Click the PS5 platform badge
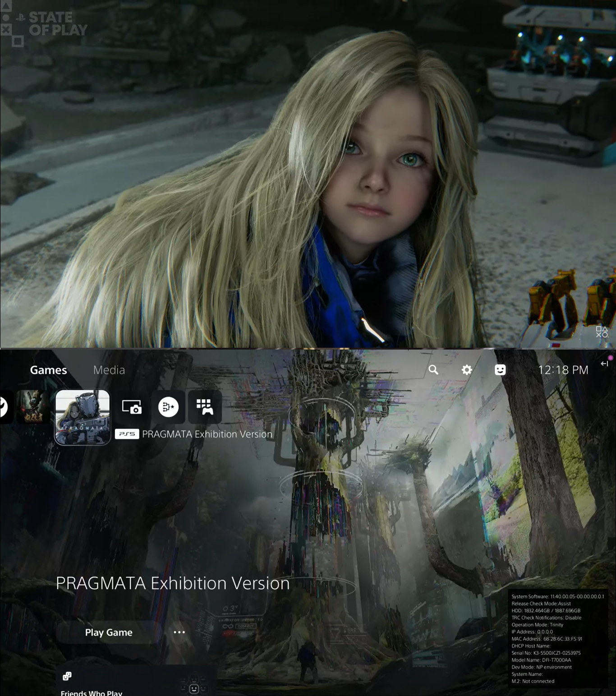 (127, 434)
